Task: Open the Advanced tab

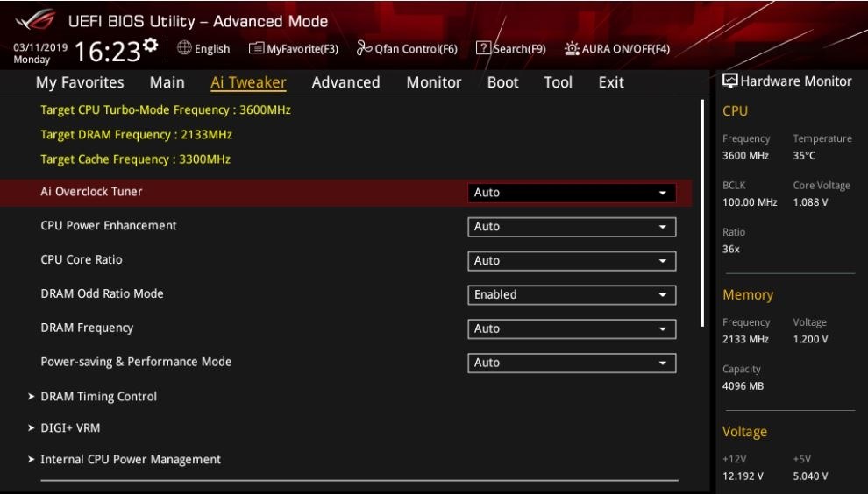Action: click(345, 82)
